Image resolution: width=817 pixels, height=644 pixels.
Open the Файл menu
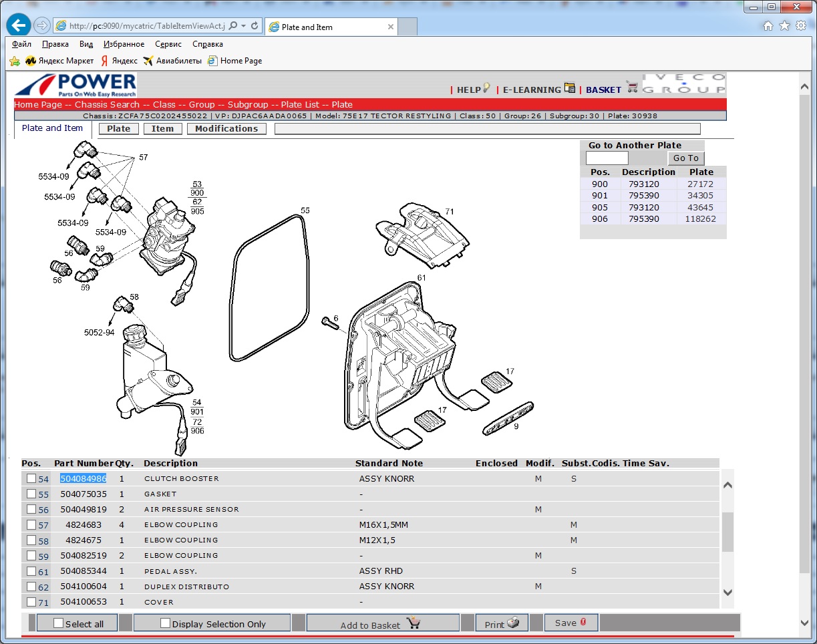(x=21, y=44)
